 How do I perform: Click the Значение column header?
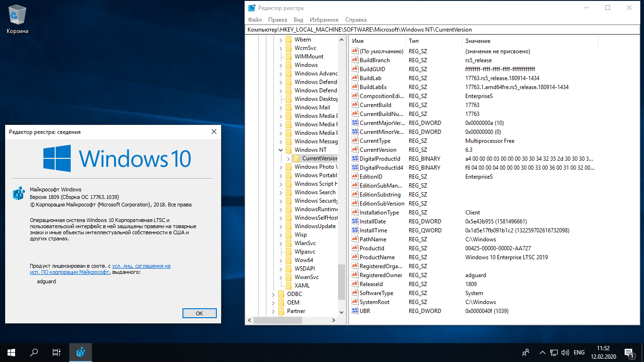click(530, 41)
